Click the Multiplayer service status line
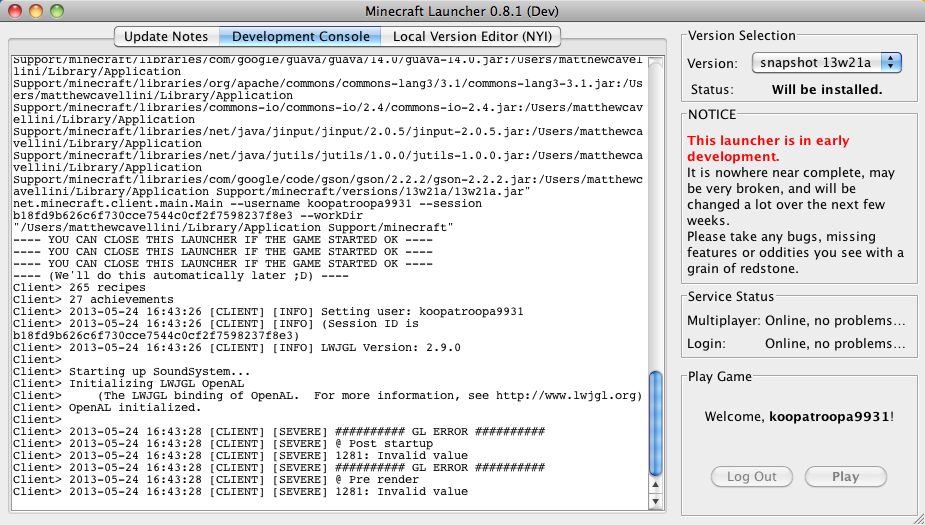Viewport: 925px width, 525px height. pyautogui.click(x=796, y=321)
